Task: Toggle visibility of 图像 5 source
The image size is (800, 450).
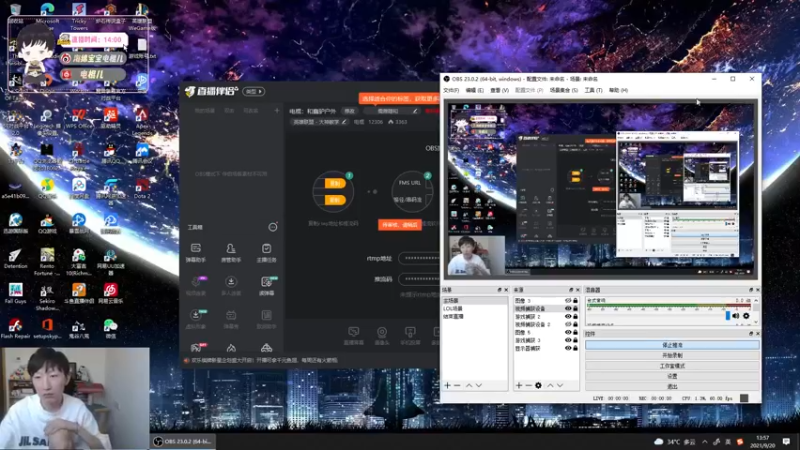Action: click(x=568, y=332)
